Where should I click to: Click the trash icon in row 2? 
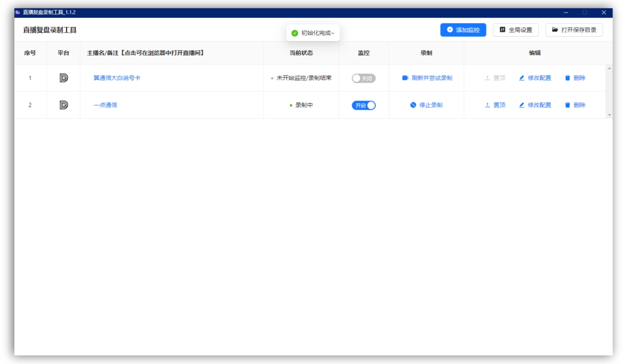pos(568,105)
